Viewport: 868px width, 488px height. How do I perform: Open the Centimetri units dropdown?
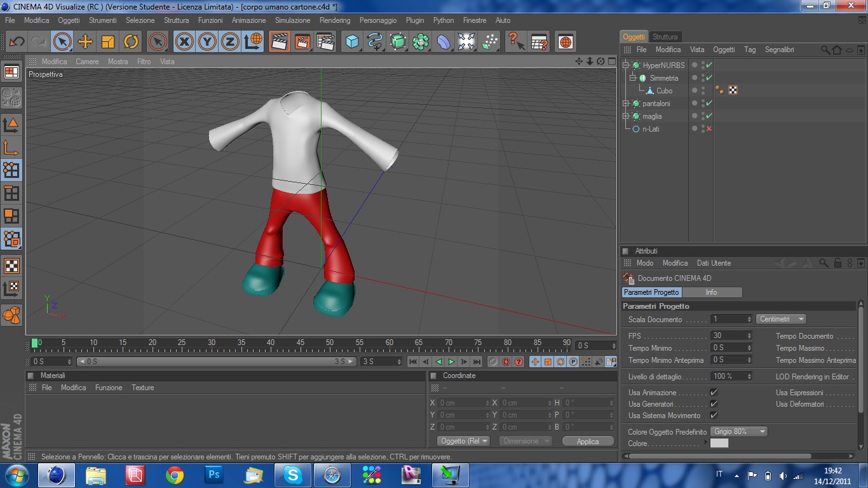pos(781,319)
